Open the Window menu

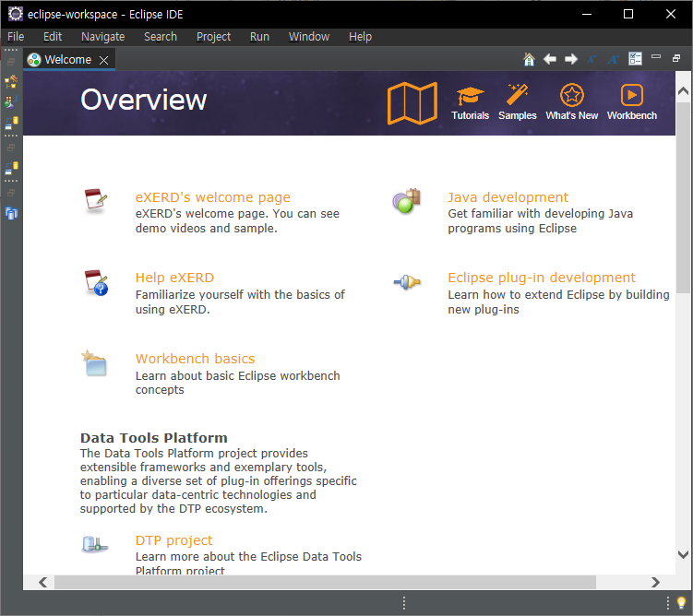309,37
